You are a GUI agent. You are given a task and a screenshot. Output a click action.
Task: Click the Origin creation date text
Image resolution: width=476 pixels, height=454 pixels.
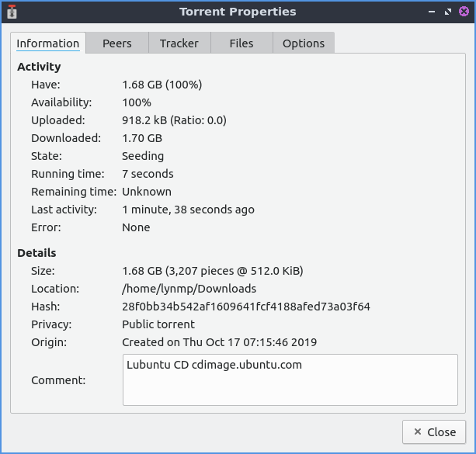[x=219, y=342]
